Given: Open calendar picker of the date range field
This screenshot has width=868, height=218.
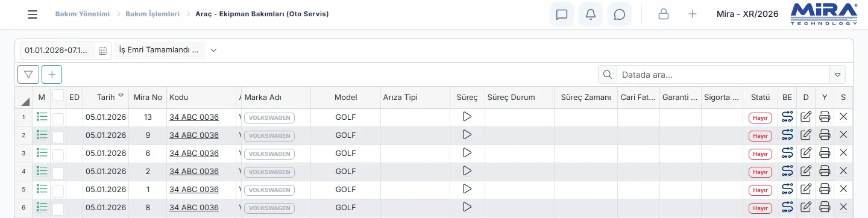Looking at the screenshot, I should pyautogui.click(x=102, y=51).
